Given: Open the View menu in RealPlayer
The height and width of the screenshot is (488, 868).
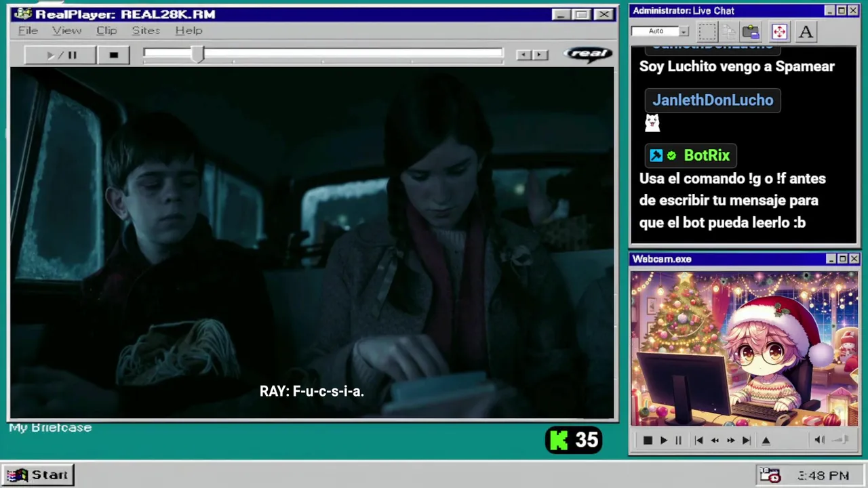Looking at the screenshot, I should [66, 30].
